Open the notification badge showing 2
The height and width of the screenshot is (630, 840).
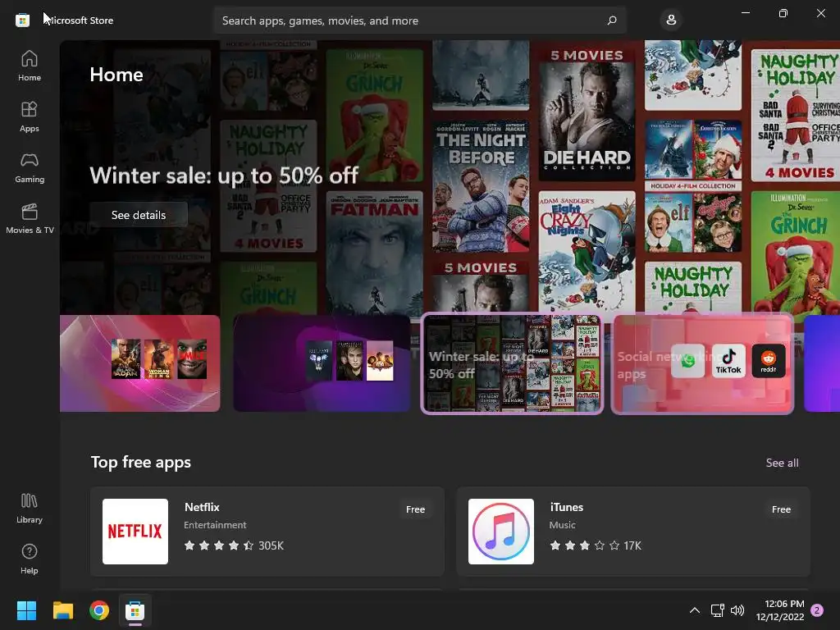pos(817,610)
